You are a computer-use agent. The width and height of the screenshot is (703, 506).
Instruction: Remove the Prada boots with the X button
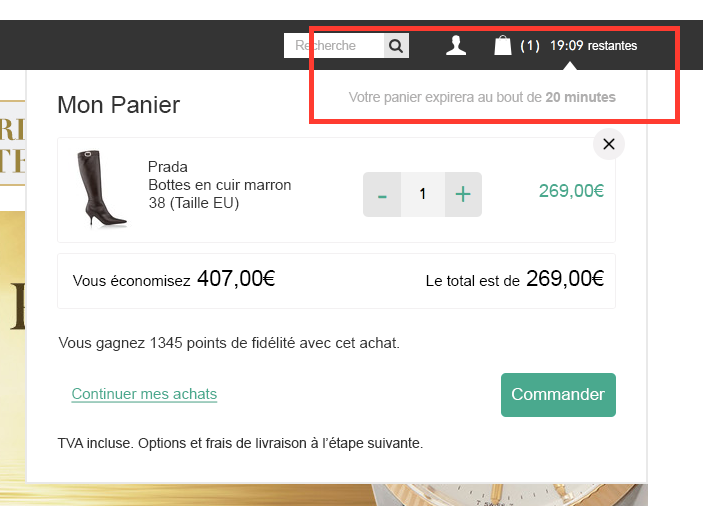[x=609, y=144]
